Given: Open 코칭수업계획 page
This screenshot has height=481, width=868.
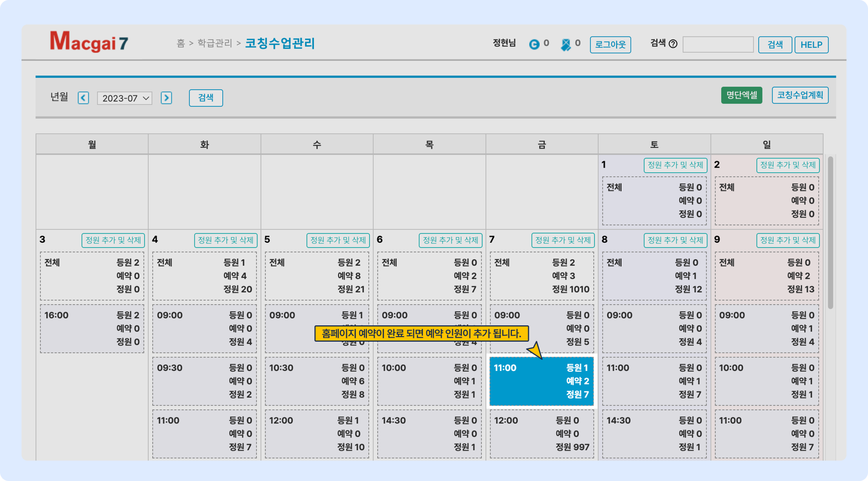Looking at the screenshot, I should pyautogui.click(x=800, y=95).
